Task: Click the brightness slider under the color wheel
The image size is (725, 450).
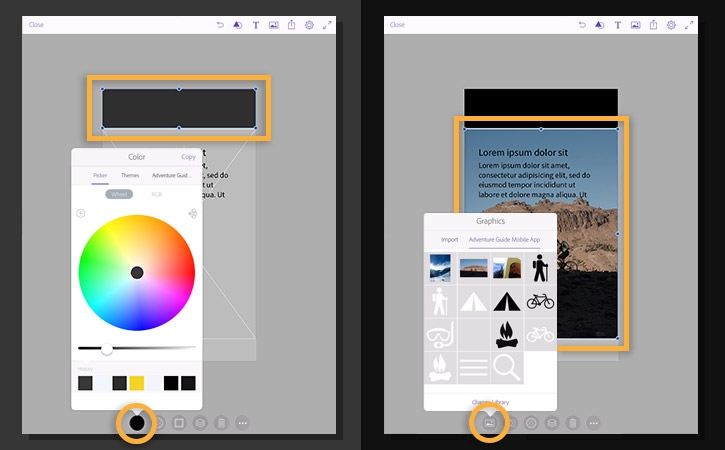Action: click(x=107, y=349)
